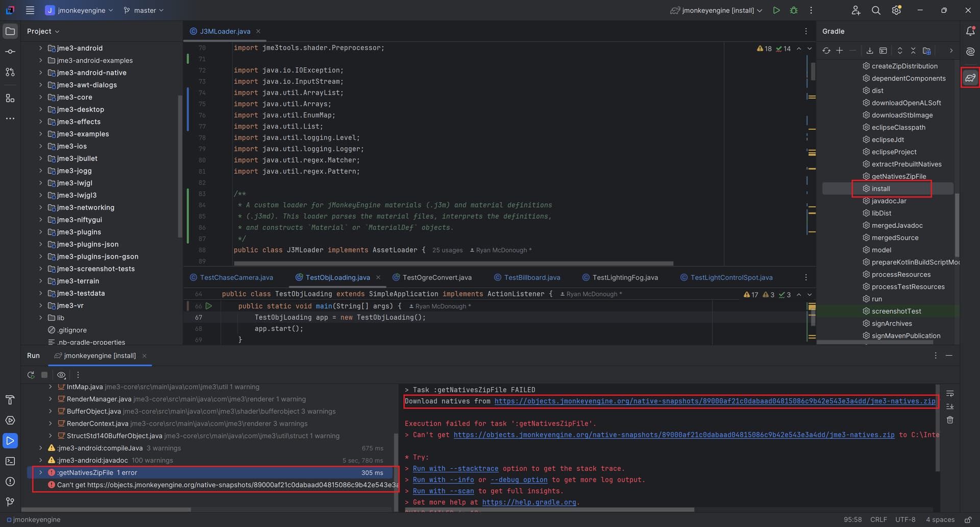The width and height of the screenshot is (980, 527).
Task: Rerun the Gradle build in Run panel
Action: [31, 375]
